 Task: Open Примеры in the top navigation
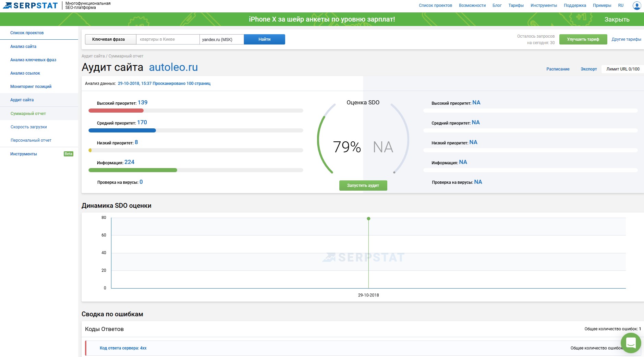pos(602,5)
